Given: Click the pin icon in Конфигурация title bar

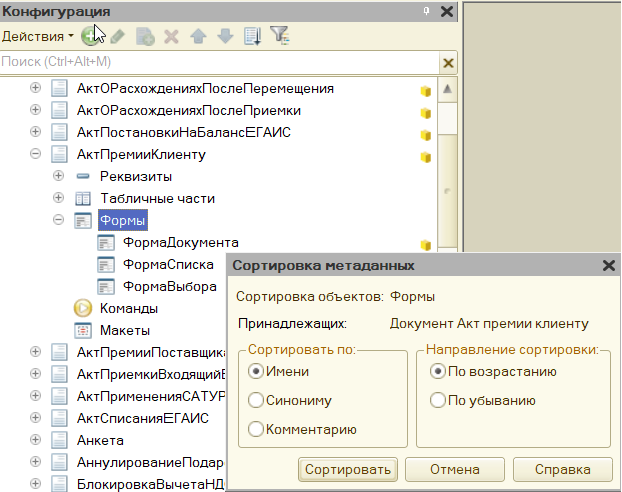Looking at the screenshot, I should 426,11.
